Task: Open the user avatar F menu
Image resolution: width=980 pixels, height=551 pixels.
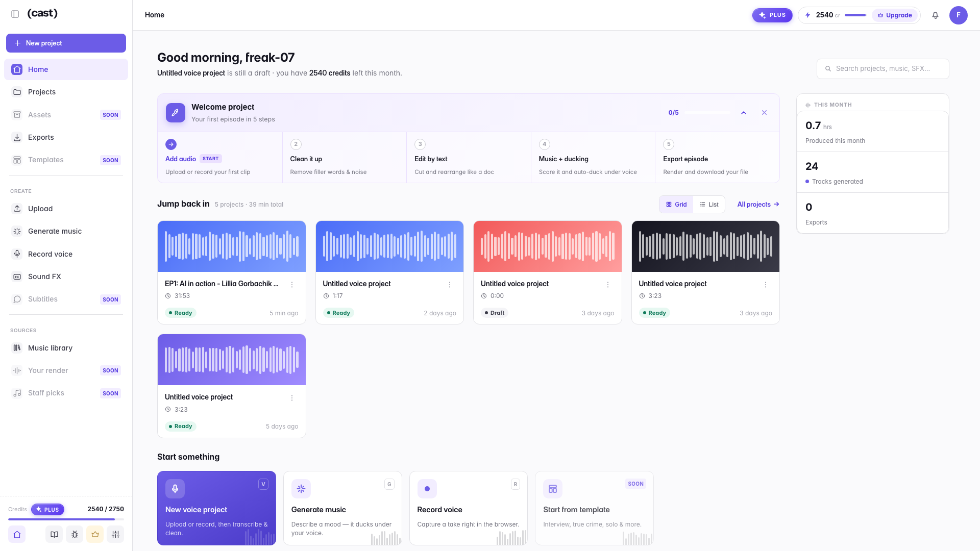Action: click(x=958, y=15)
